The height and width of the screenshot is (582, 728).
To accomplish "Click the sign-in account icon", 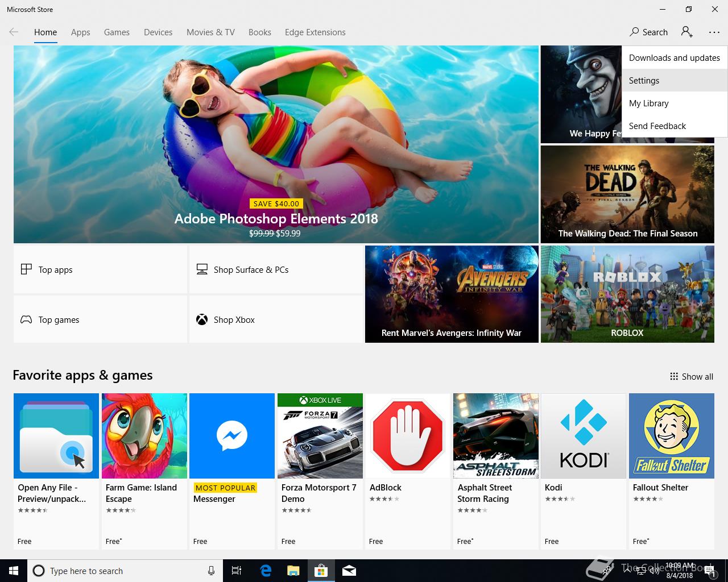I will pyautogui.click(x=687, y=32).
